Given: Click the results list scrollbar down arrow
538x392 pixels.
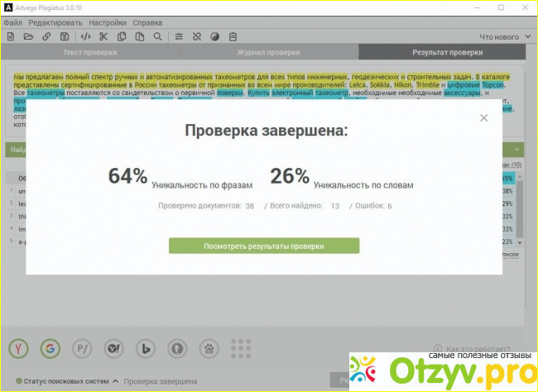Looking at the screenshot, I should coord(520,242).
